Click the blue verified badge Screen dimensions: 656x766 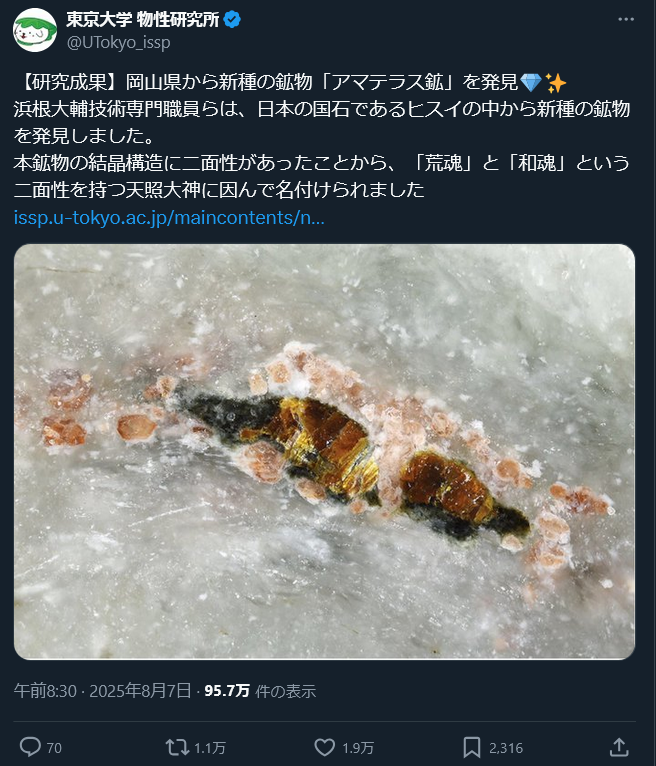tap(232, 20)
